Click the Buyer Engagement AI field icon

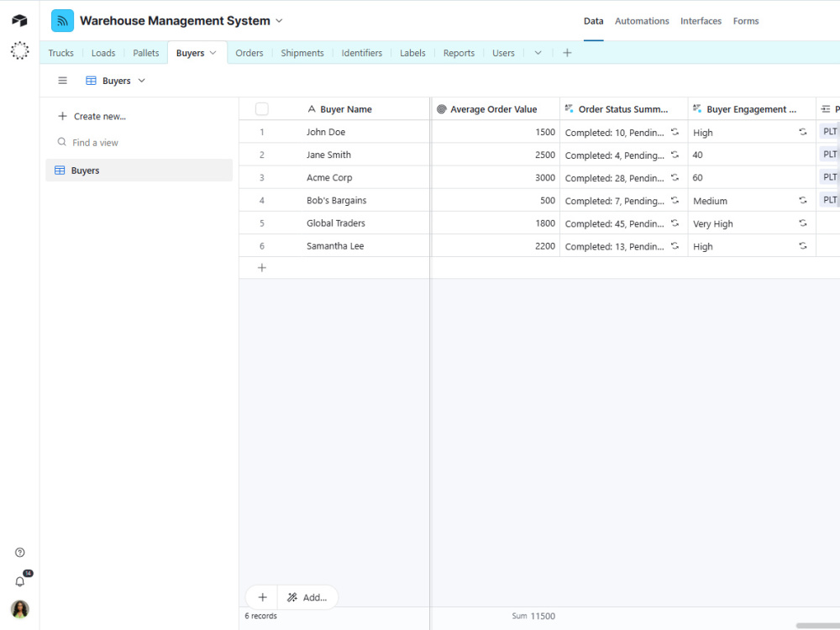pyautogui.click(x=697, y=108)
